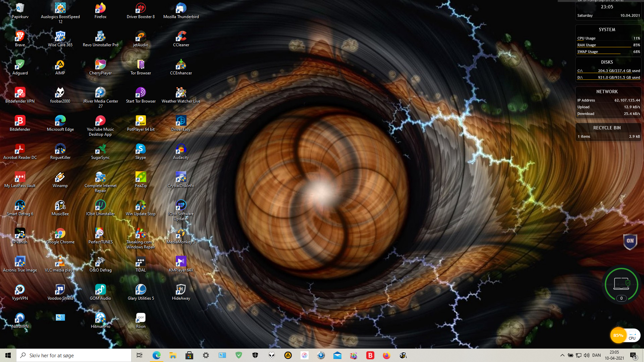Open the Windows Start menu
This screenshot has width=644, height=362.
(x=8, y=355)
